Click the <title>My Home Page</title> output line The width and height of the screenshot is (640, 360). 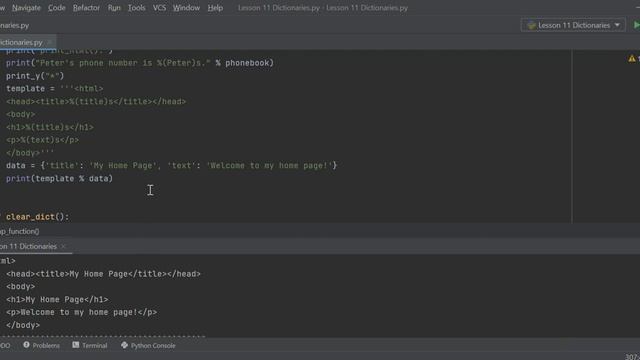click(x=103, y=274)
